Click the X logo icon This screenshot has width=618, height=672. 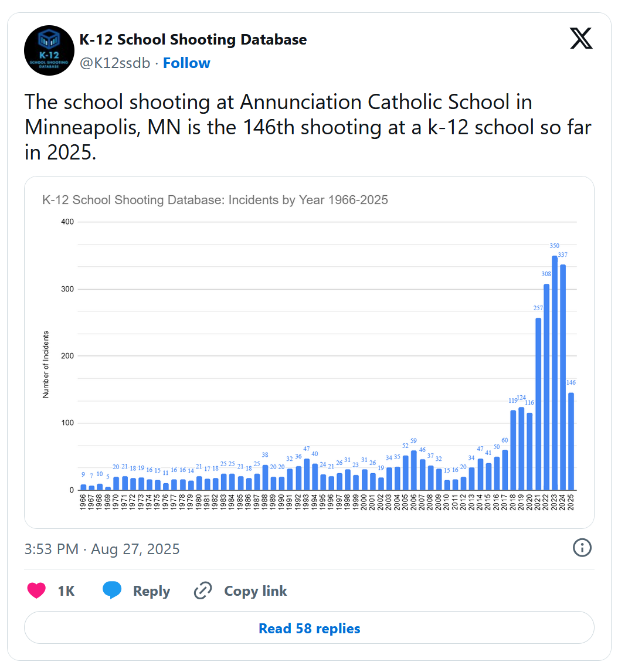click(x=581, y=39)
